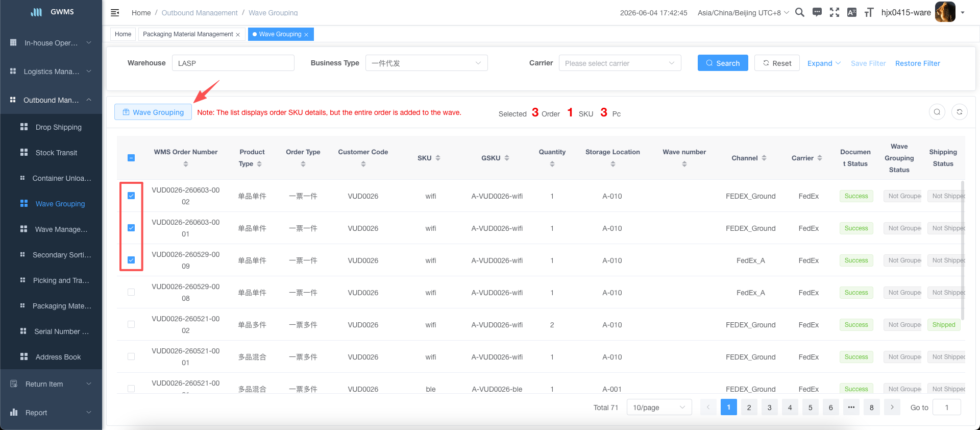Click the user avatar picture
The height and width of the screenshot is (430, 980).
point(945,12)
